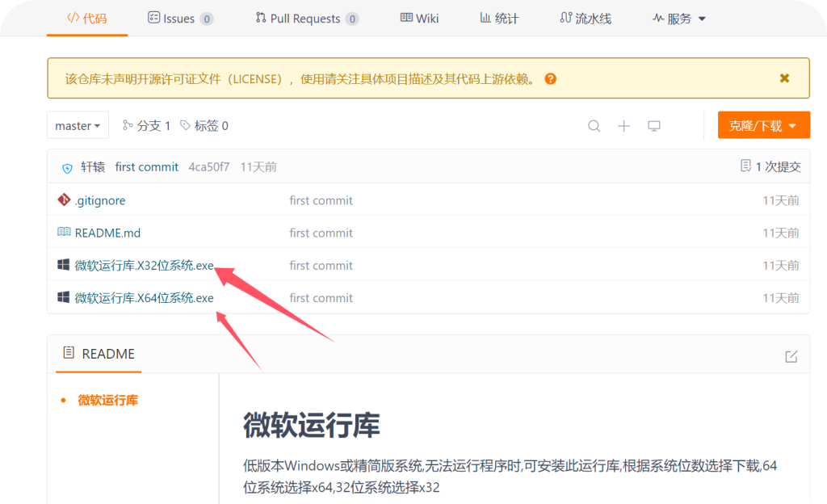Click the .gitignore git file icon

pyautogui.click(x=64, y=199)
